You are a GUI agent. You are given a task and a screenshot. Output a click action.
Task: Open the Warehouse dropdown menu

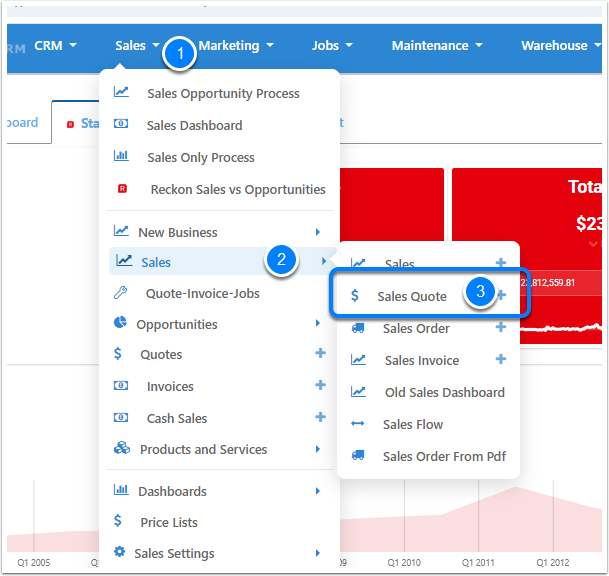tap(561, 45)
